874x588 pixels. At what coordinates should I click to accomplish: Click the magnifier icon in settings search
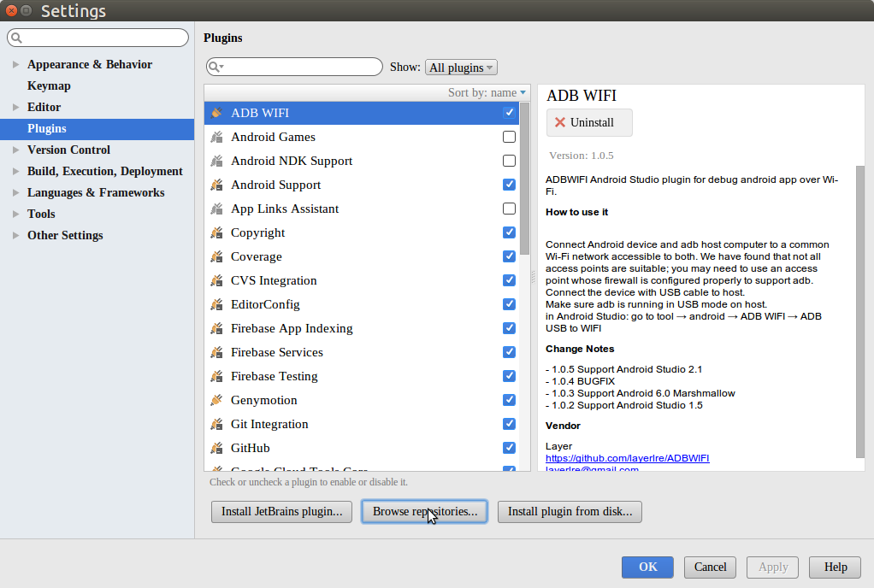pyautogui.click(x=17, y=38)
